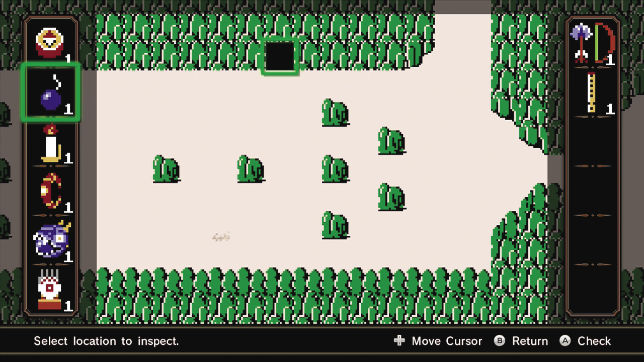Image resolution: width=644 pixels, height=362 pixels.
Task: Select the yellow Recorder item card
Action: 593,93
